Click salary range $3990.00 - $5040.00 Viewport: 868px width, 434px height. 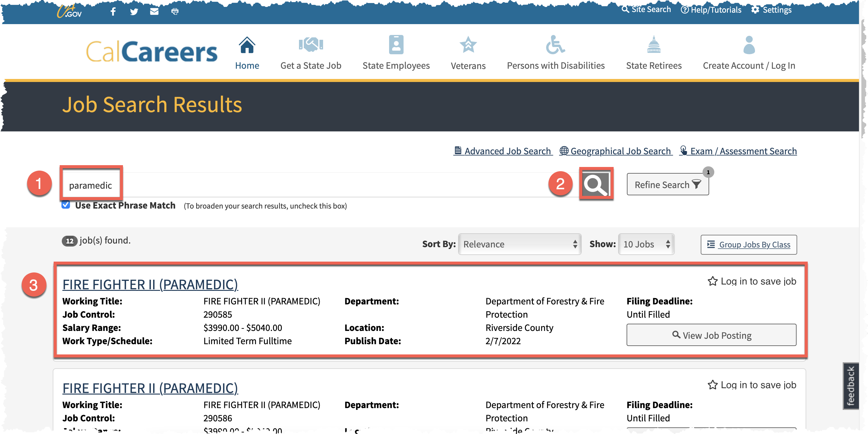tap(243, 328)
